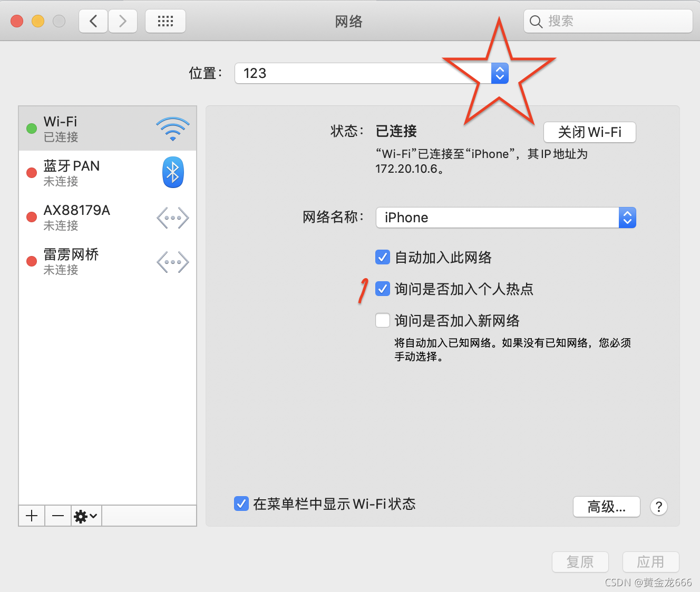Click the 将自动加入已知网络 description text
The height and width of the screenshot is (592, 700).
point(512,350)
